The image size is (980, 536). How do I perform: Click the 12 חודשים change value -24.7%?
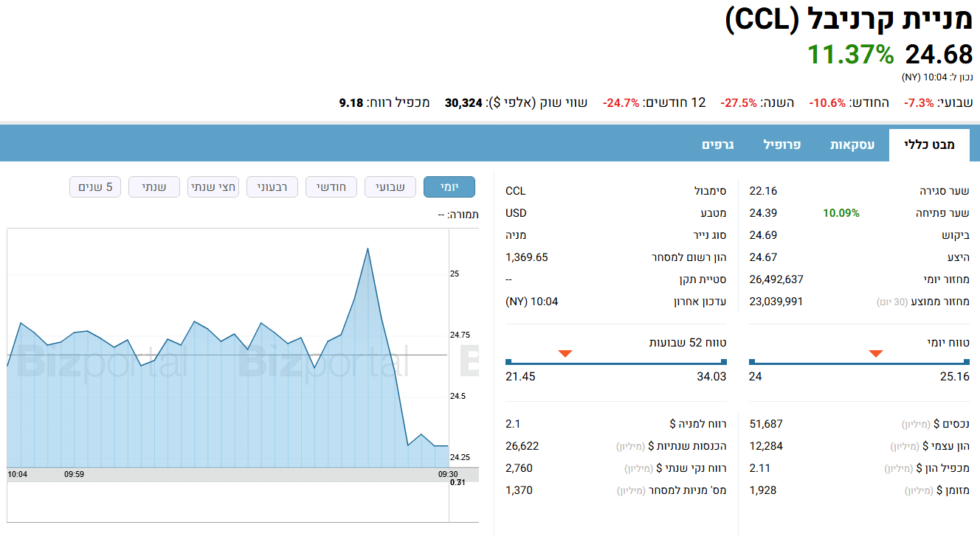[x=621, y=102]
